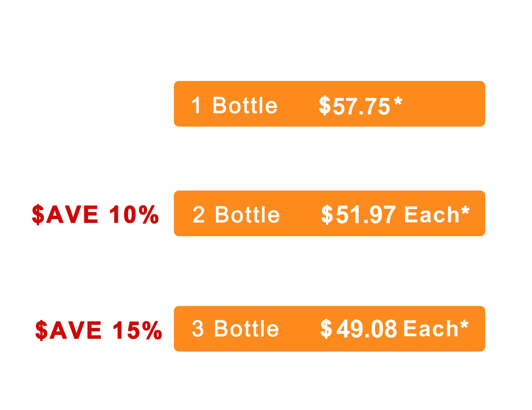Click the dollar sign in $AVE 10%
The width and height of the screenshot is (532, 410).
tap(38, 215)
